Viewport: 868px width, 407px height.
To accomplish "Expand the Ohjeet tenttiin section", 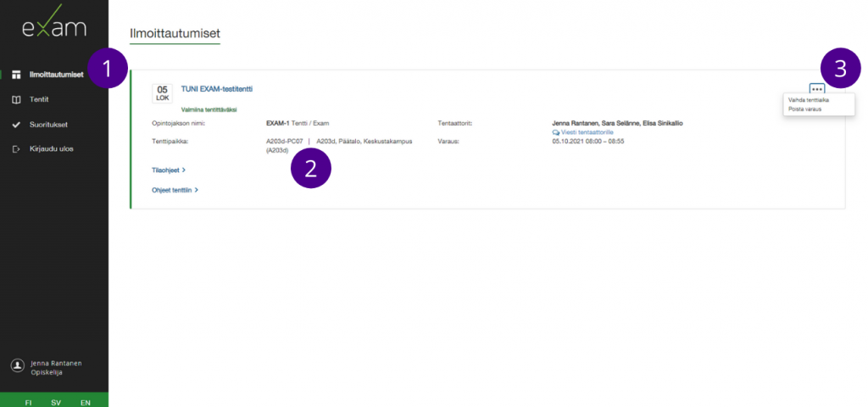I will tap(175, 190).
